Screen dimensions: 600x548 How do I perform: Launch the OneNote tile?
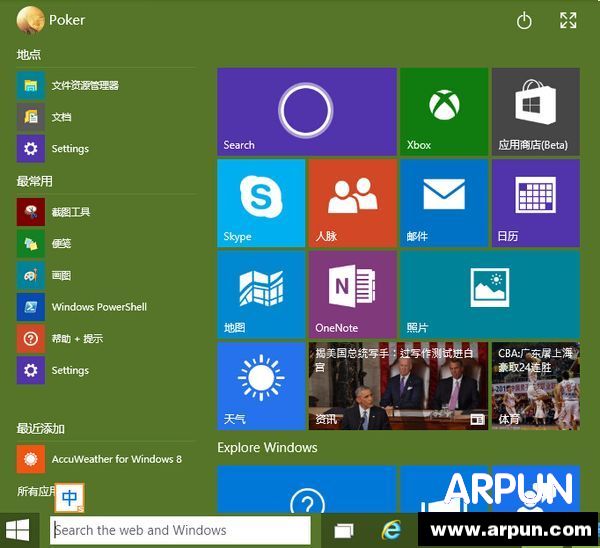352,295
